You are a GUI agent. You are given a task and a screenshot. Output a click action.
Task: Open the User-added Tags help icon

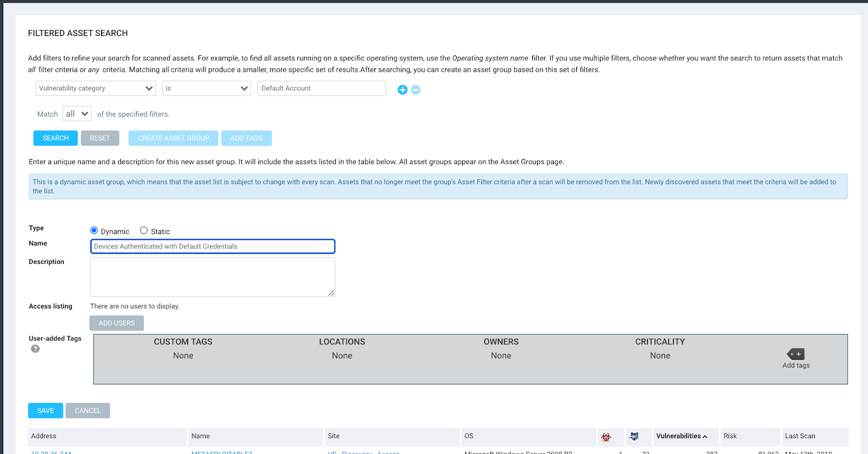pos(35,349)
